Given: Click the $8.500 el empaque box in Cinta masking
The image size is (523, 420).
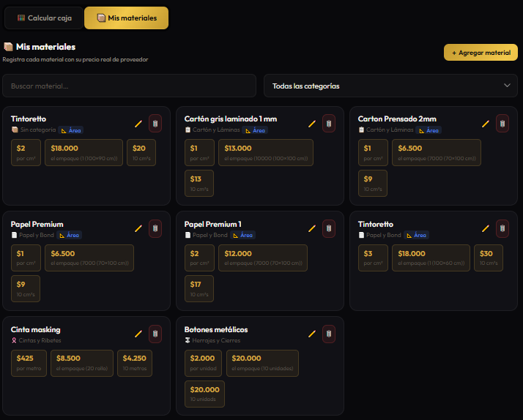Looking at the screenshot, I should (82, 363).
